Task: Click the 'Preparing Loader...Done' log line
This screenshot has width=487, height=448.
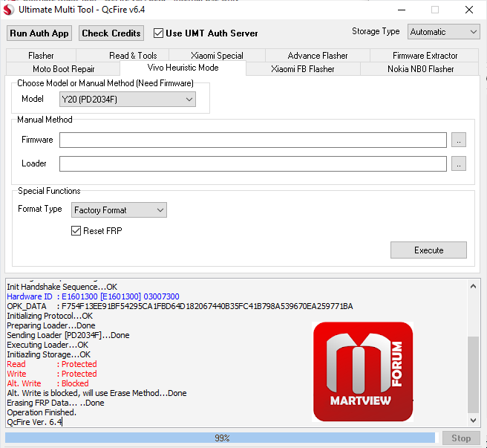Action: click(x=51, y=325)
